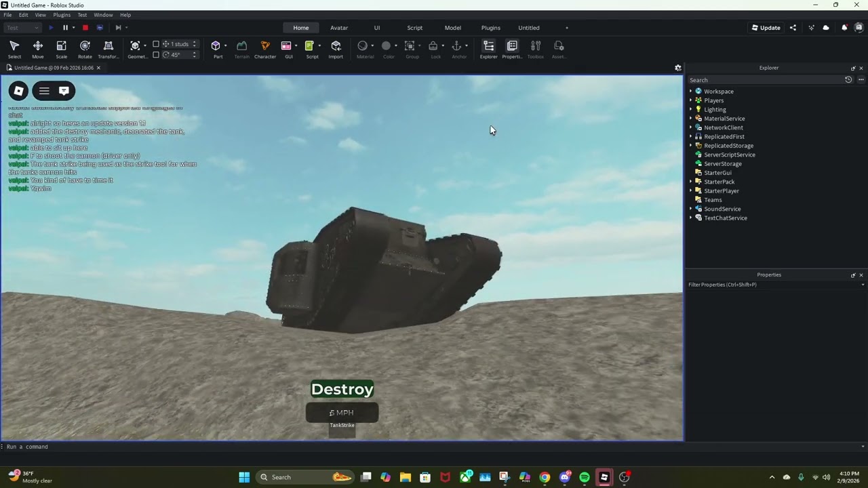Image resolution: width=868 pixels, height=488 pixels.
Task: Open the Part type dropdown arrow
Action: point(225,46)
